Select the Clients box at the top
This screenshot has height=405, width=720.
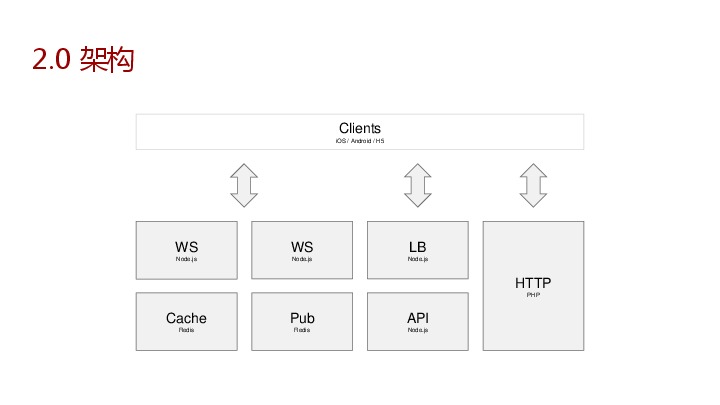click(x=360, y=132)
